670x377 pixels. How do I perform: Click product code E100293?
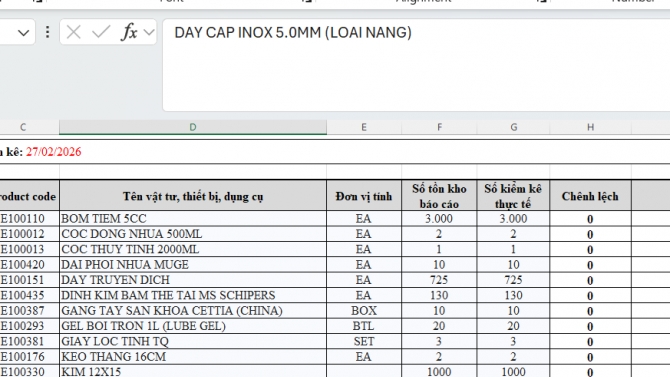tap(29, 326)
